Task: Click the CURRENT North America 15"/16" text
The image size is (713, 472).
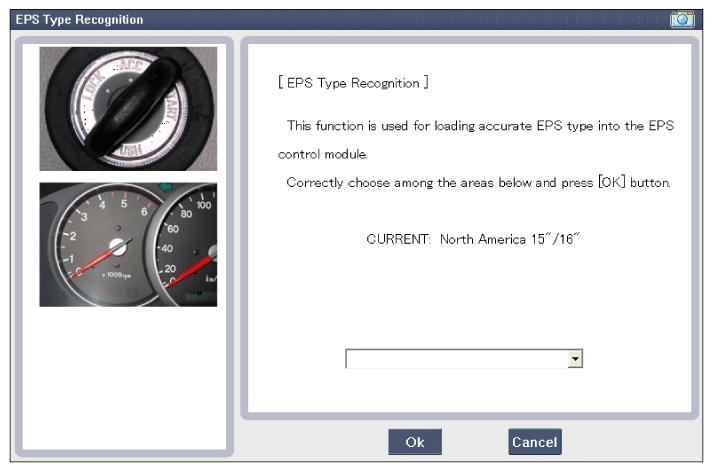Action: point(467,241)
